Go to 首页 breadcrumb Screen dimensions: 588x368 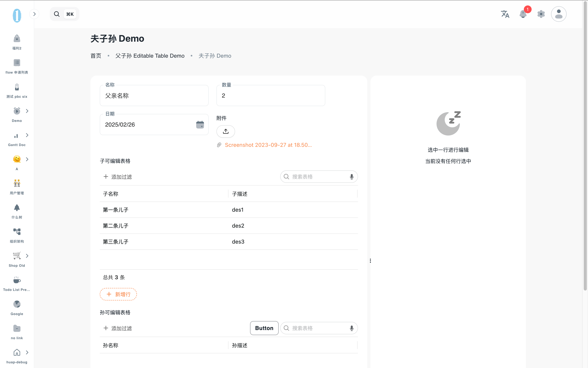pos(96,56)
